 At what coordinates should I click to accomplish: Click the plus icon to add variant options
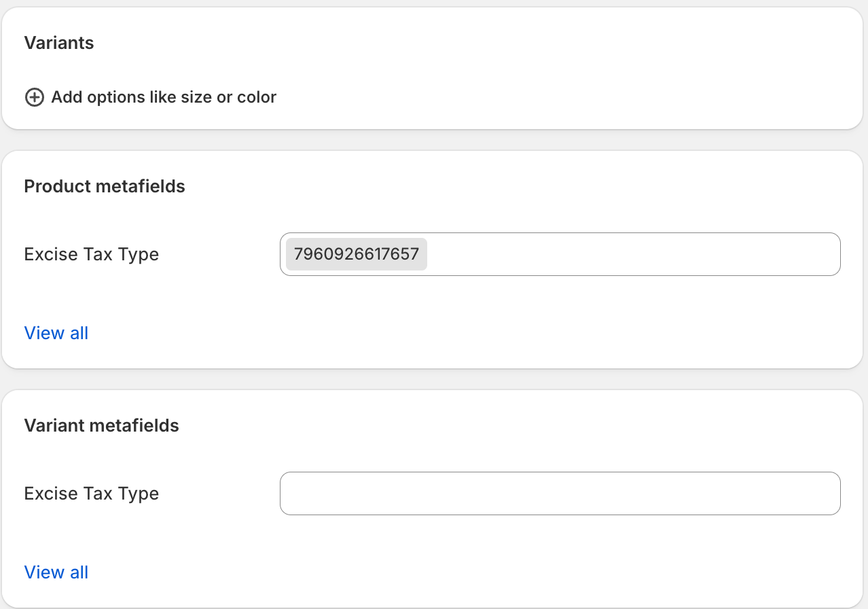click(x=34, y=97)
